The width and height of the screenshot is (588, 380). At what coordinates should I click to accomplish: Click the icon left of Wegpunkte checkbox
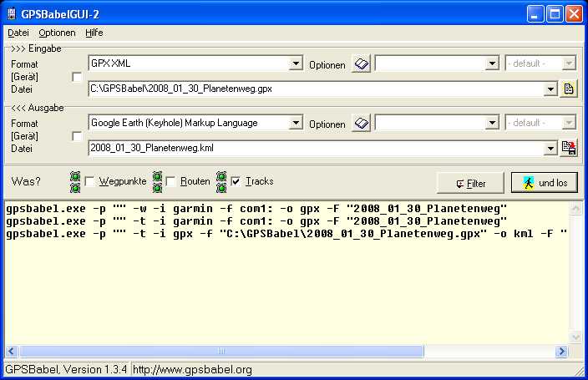[x=75, y=181]
